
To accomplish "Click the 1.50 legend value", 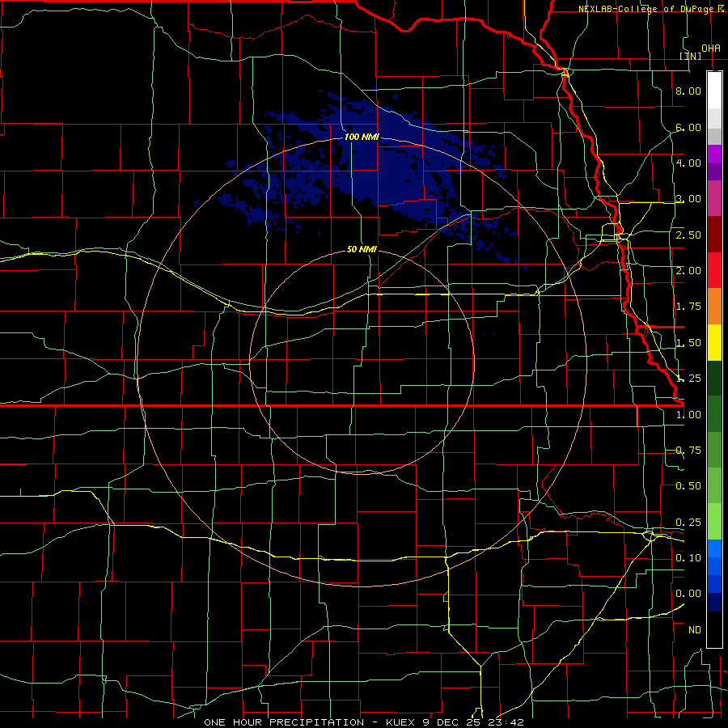I will (x=688, y=343).
